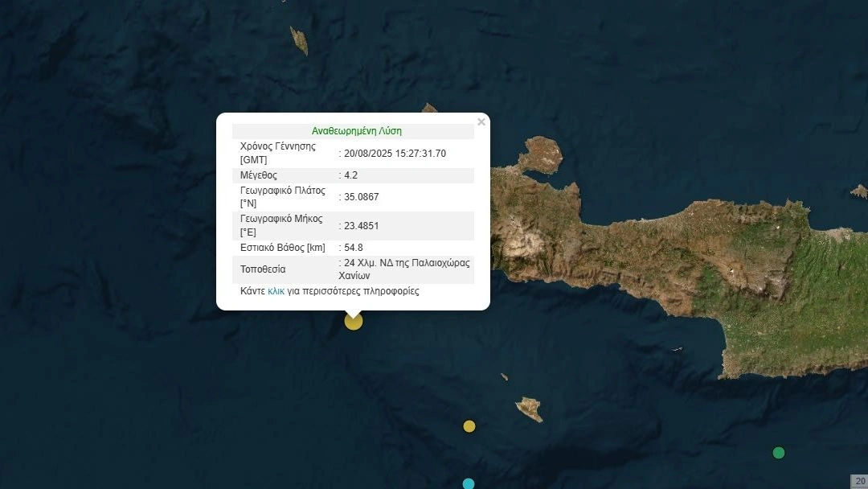
Task: Click the location text '24 Χλμ. ΝΔ της Παλαιοχώρας'
Action: click(407, 263)
